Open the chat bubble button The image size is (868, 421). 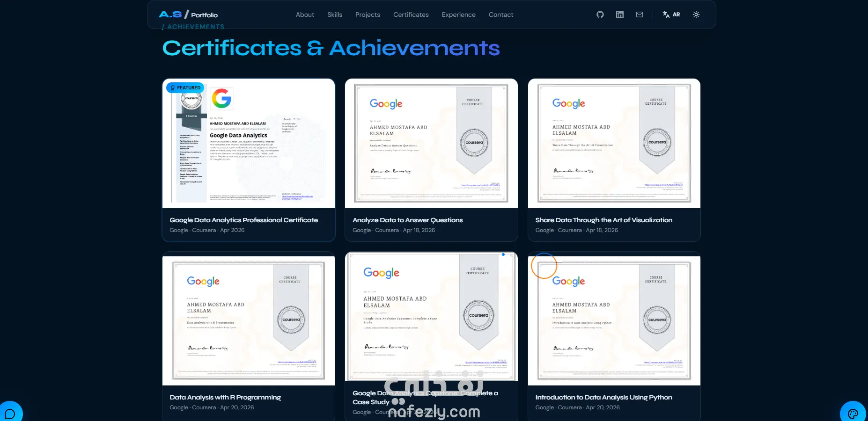[10, 414]
